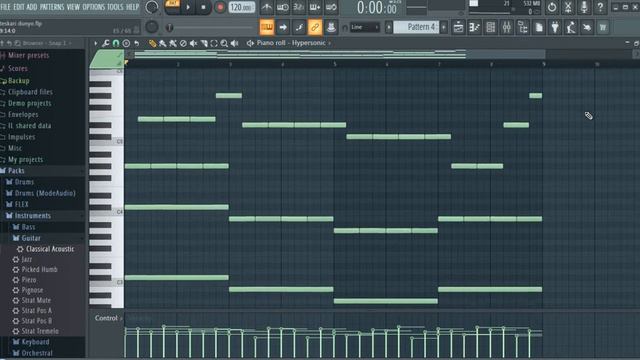This screenshot has height=360, width=640.
Task: Select the Draw pencil tool in piano roll
Action: coord(152,43)
